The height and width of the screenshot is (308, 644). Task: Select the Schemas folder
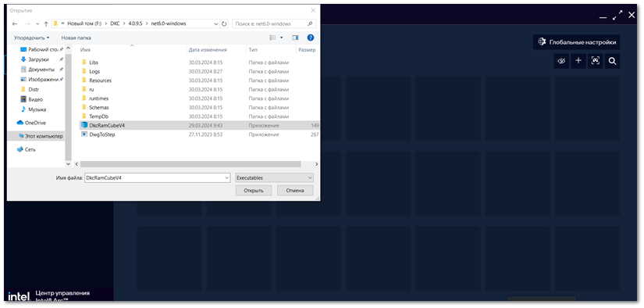(99, 107)
